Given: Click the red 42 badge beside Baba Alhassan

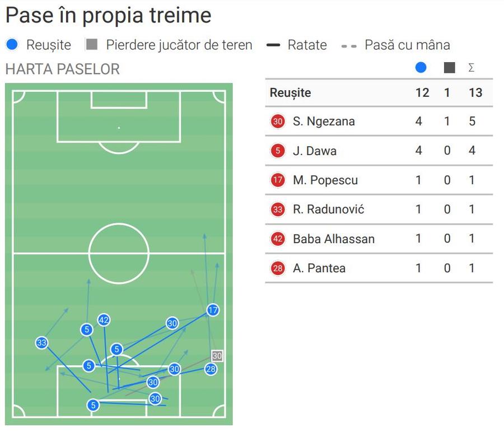Looking at the screenshot, I should 278,239.
